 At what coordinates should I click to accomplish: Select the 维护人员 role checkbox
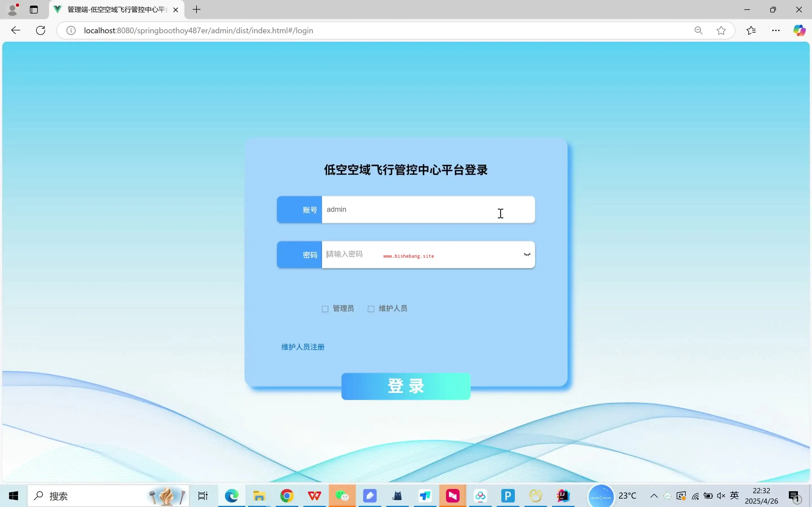371,309
